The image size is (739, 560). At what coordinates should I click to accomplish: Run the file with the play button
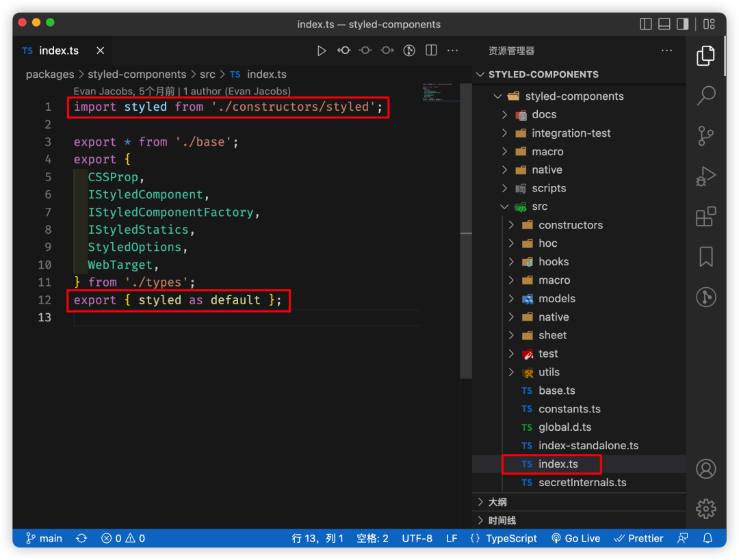322,51
